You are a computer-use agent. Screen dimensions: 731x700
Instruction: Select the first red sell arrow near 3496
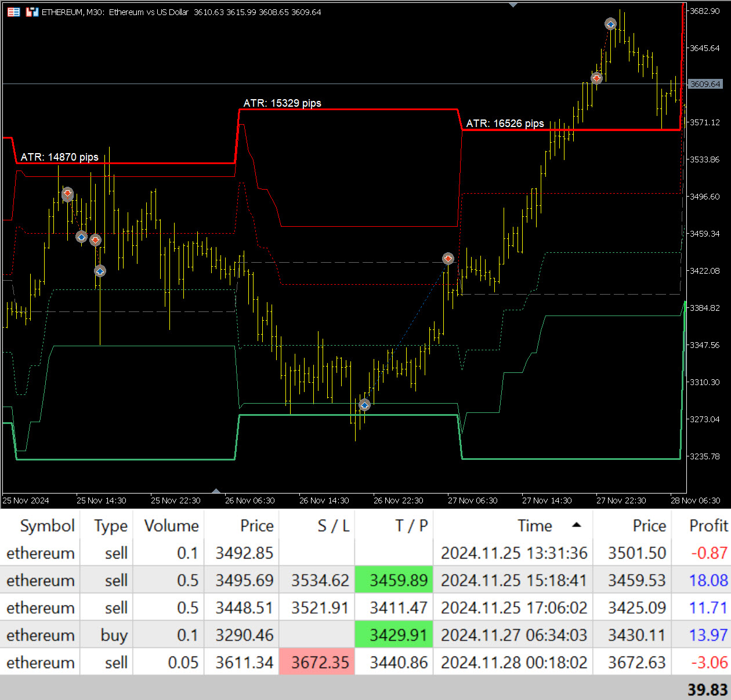click(67, 193)
